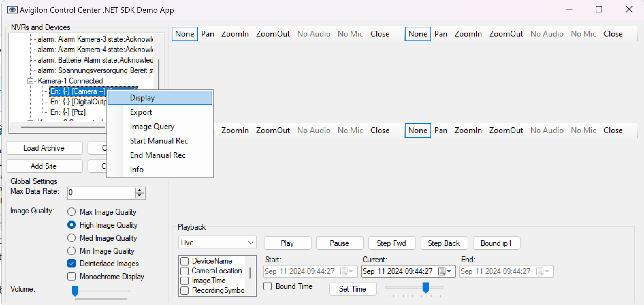Click the Set Time button
The width and height of the screenshot is (644, 305).
[x=353, y=289]
